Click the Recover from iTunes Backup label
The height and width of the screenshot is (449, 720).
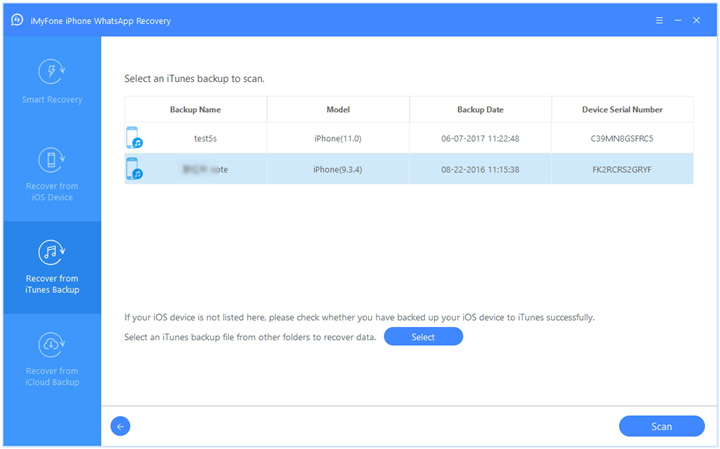coord(52,284)
